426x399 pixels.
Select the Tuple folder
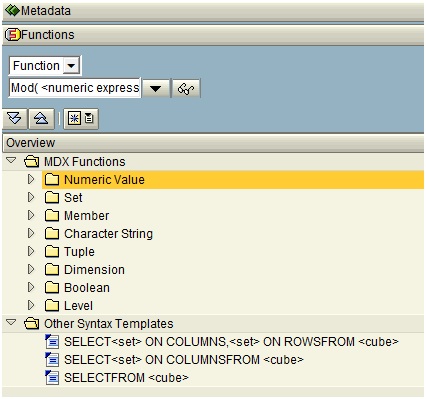[79, 252]
